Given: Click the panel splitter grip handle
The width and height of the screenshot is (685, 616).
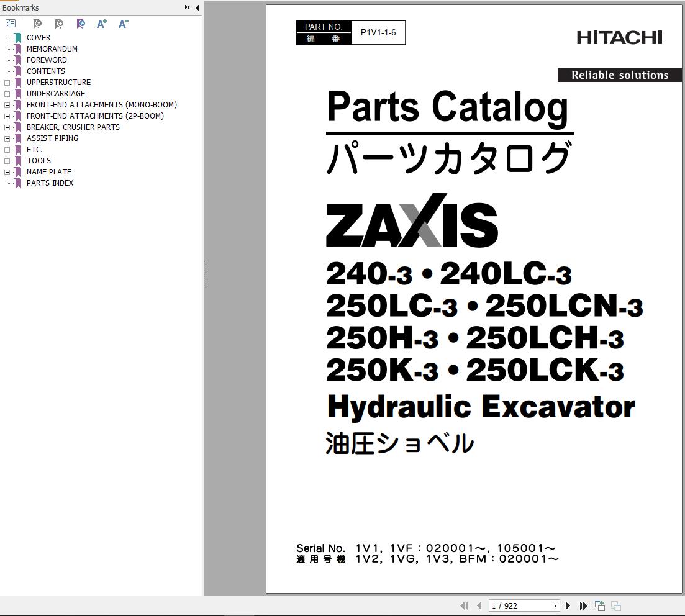Looking at the screenshot, I should (206, 275).
